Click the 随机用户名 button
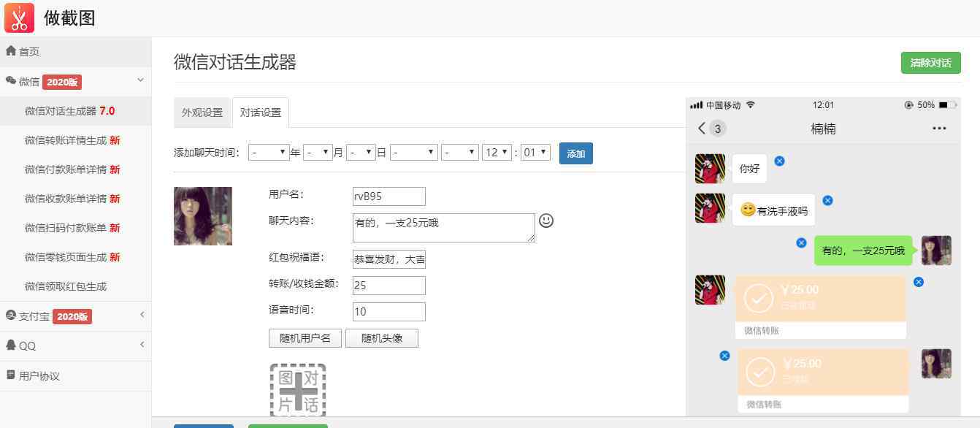The width and height of the screenshot is (980, 428). coord(305,338)
